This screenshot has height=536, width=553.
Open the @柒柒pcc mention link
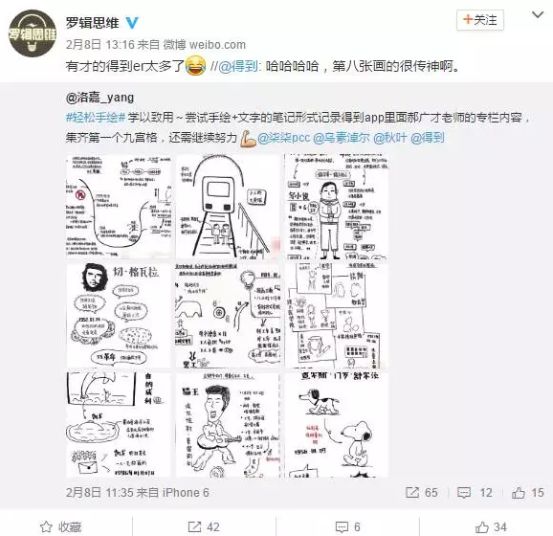click(284, 138)
